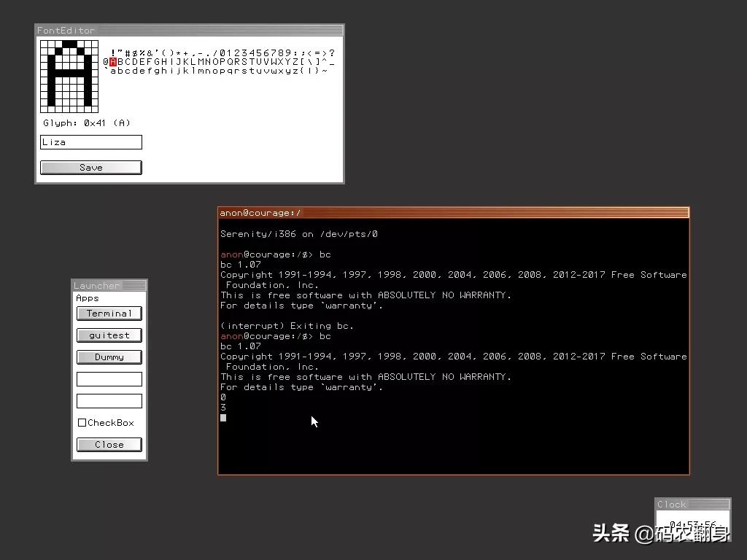Open the guitest app from the Launcher
Image resolution: width=747 pixels, height=560 pixels.
(109, 335)
